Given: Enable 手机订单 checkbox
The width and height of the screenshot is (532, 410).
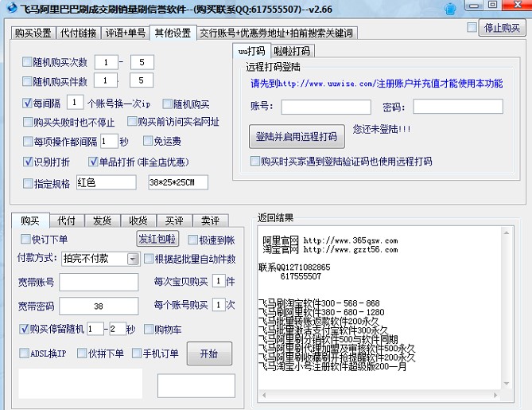Looking at the screenshot, I should click(137, 353).
